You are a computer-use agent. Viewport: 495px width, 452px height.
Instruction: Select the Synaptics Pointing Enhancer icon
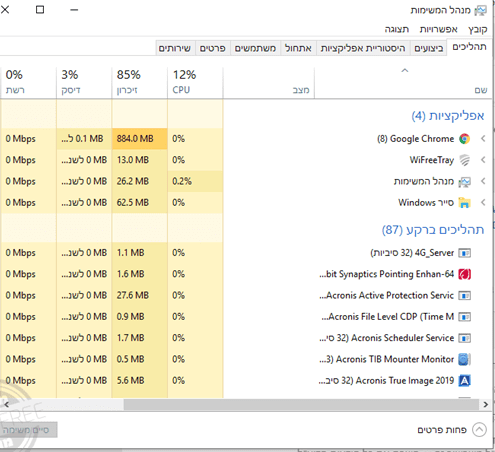click(x=465, y=274)
